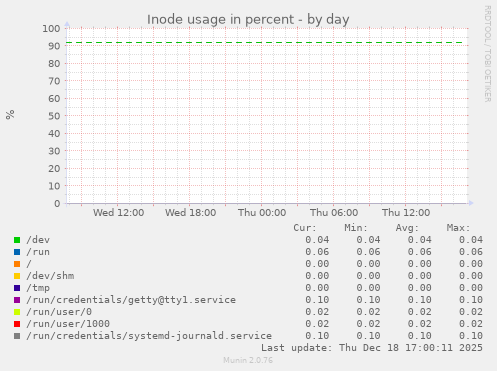Click the Cur: column header
497x371 pixels.
coord(305,228)
